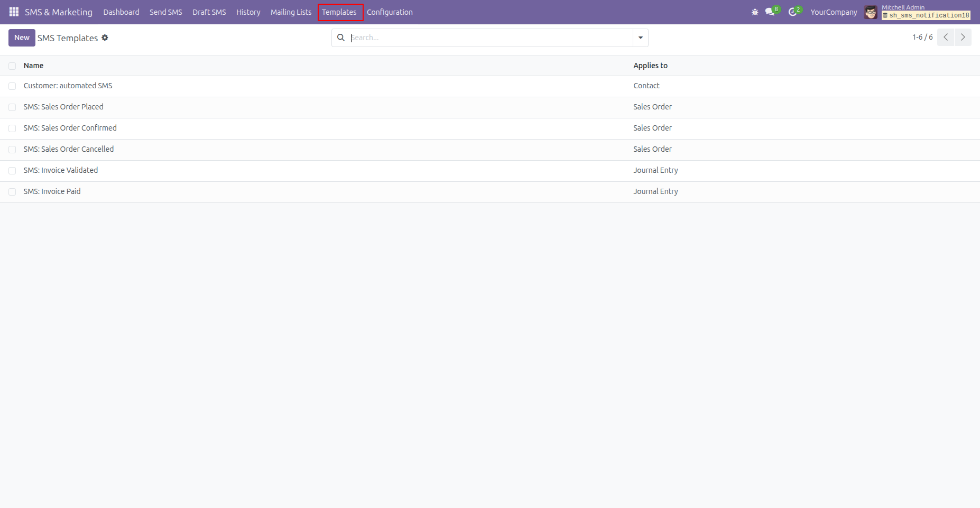Go to the previous page arrow
The width and height of the screenshot is (980, 508).
[x=946, y=37]
